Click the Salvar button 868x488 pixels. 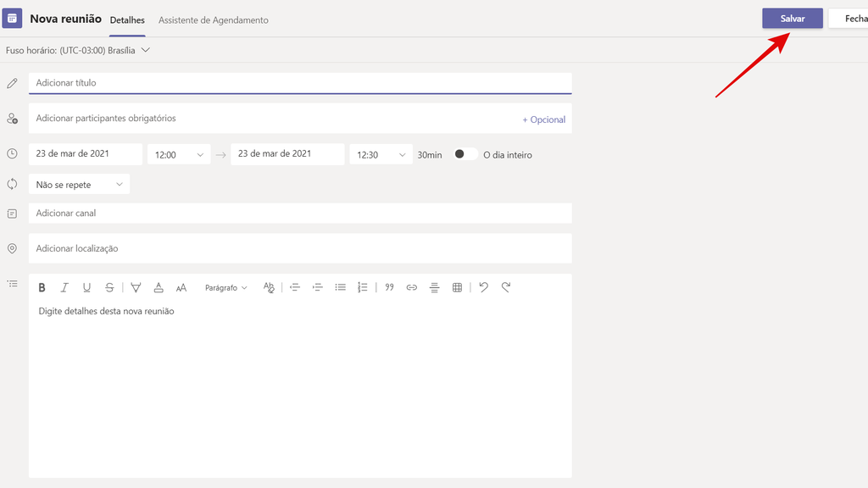793,19
